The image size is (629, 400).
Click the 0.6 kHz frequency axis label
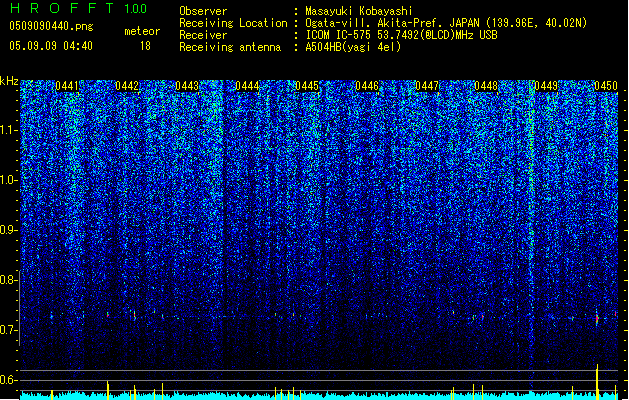[9, 380]
